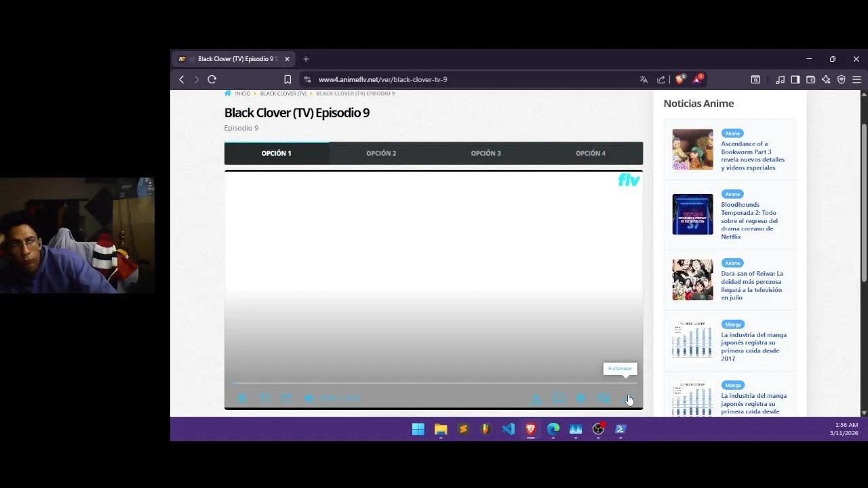Viewport: 868px width, 488px height.
Task: Open the Brave Wallet icon
Action: pyautogui.click(x=810, y=79)
